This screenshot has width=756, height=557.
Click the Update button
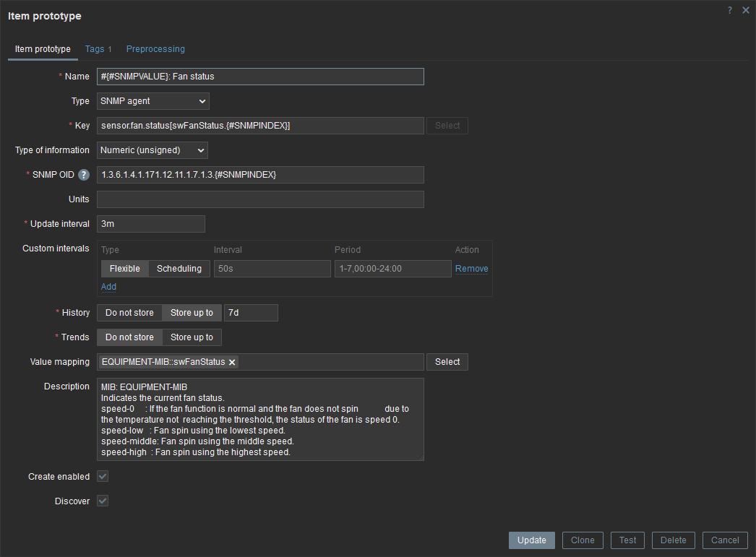[x=532, y=540]
